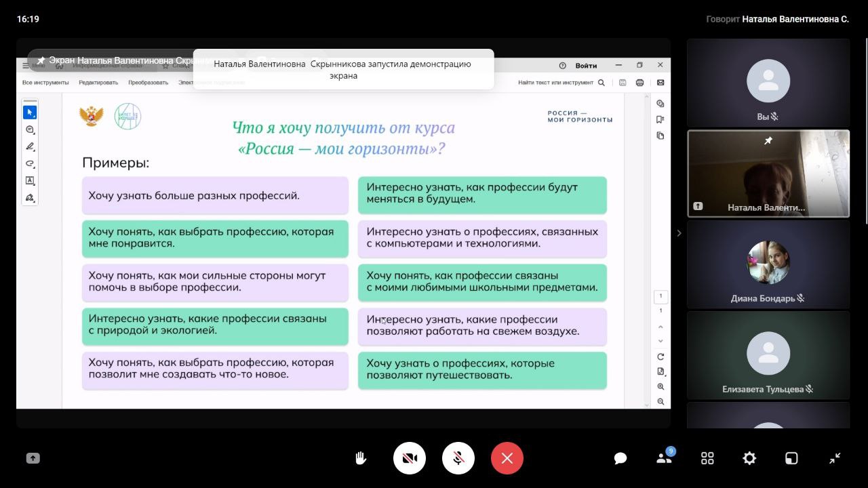868x488 pixels.
Task: Zoom in on the PDF
Action: [x=661, y=386]
